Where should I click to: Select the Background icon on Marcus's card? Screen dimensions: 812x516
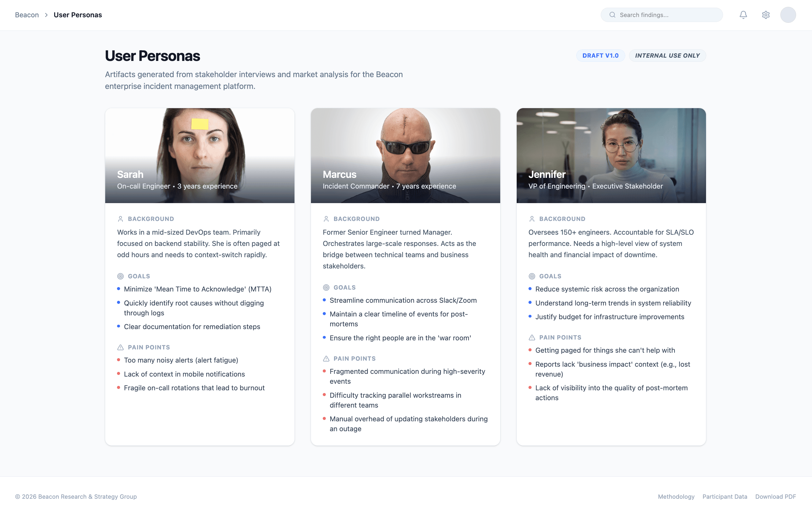[x=326, y=218]
